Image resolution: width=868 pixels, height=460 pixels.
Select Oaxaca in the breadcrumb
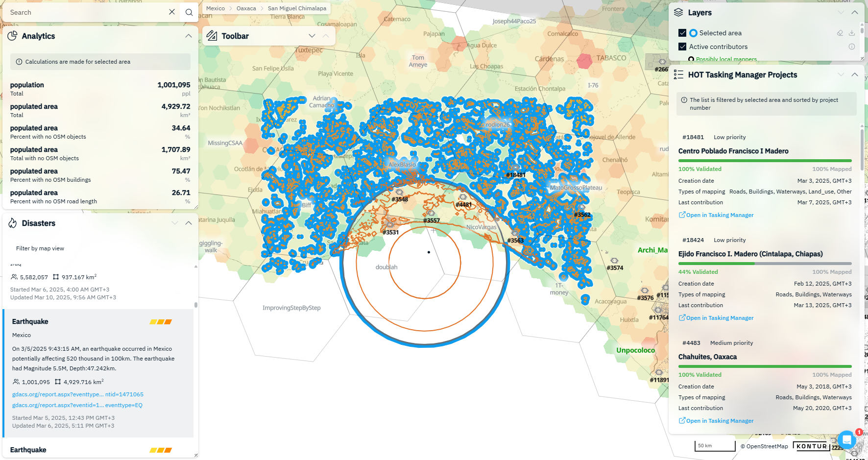click(246, 8)
